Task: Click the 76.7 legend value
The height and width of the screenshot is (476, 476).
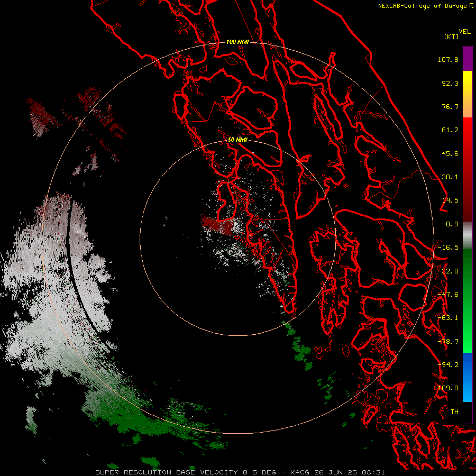Action: click(450, 106)
